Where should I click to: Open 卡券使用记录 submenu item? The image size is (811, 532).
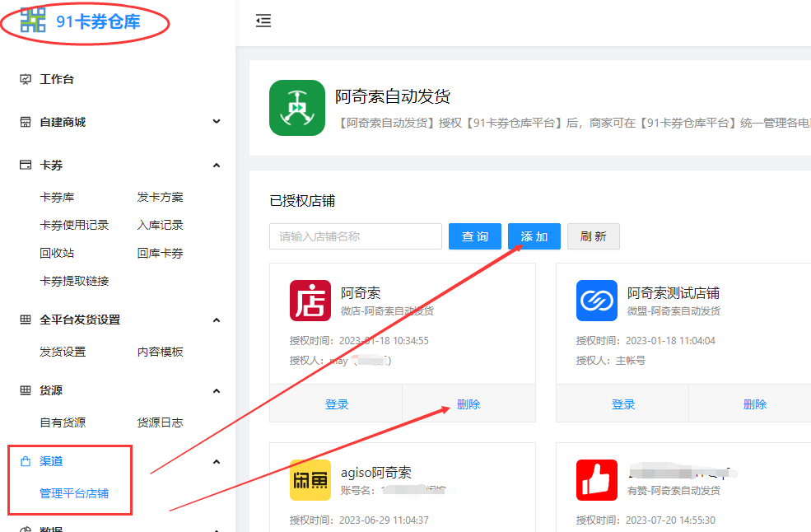pyautogui.click(x=74, y=225)
